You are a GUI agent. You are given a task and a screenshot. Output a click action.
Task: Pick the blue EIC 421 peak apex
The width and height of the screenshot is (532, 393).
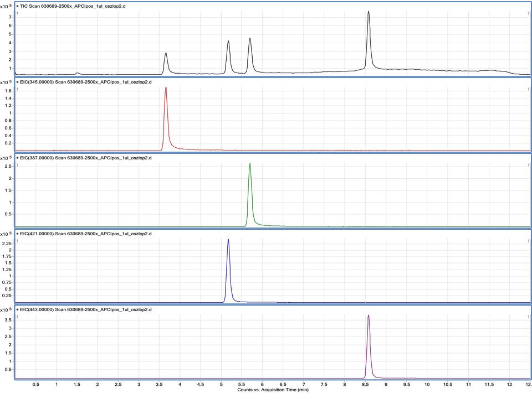(x=228, y=240)
